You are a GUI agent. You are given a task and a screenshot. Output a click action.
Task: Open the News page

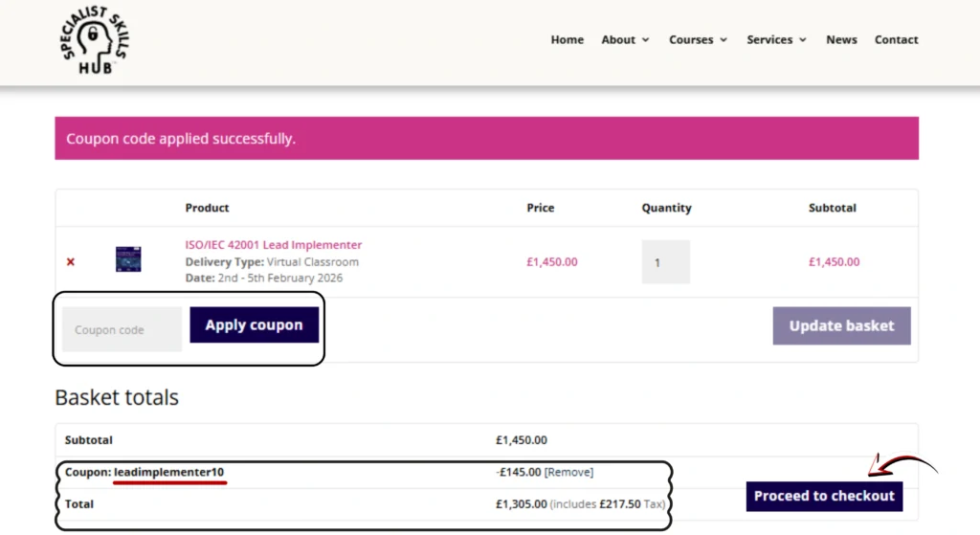(841, 40)
